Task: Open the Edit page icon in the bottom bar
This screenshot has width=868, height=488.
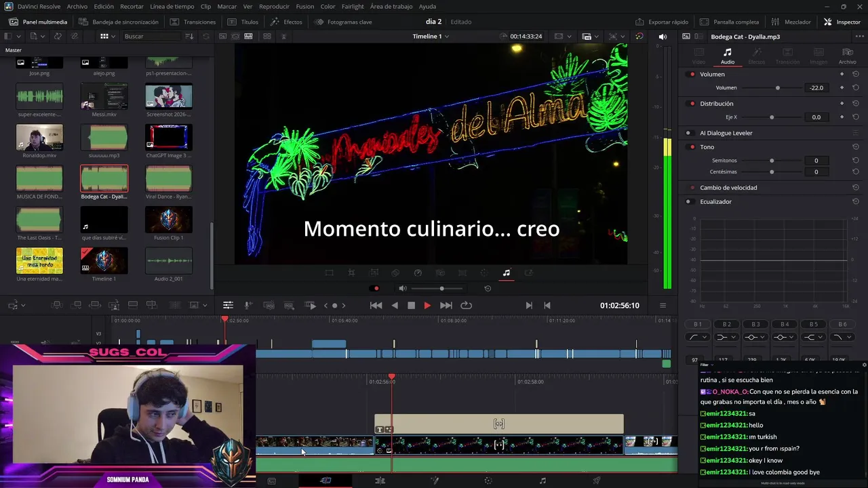Action: pos(380,481)
